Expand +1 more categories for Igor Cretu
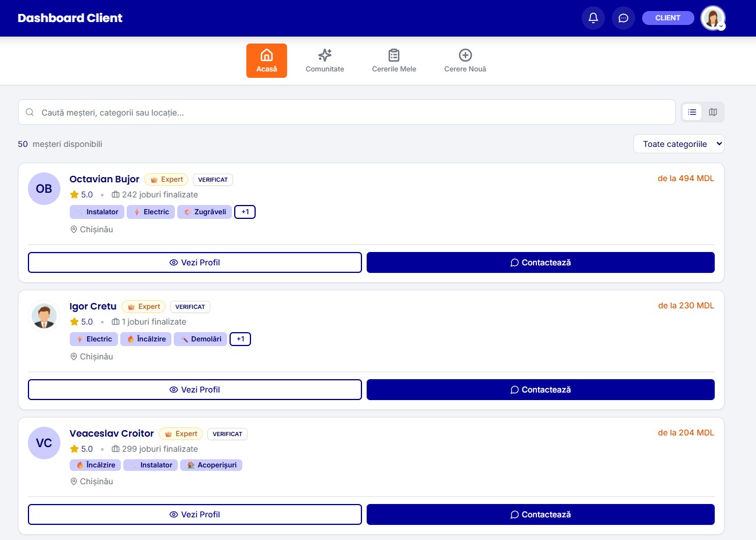This screenshot has width=756, height=540. 240,339
